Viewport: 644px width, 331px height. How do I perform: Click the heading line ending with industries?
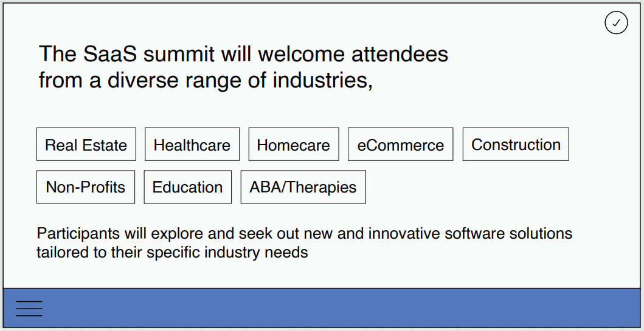[206, 80]
